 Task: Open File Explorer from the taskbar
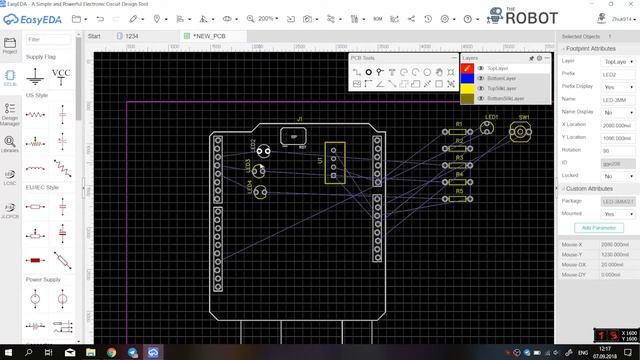coord(91,352)
